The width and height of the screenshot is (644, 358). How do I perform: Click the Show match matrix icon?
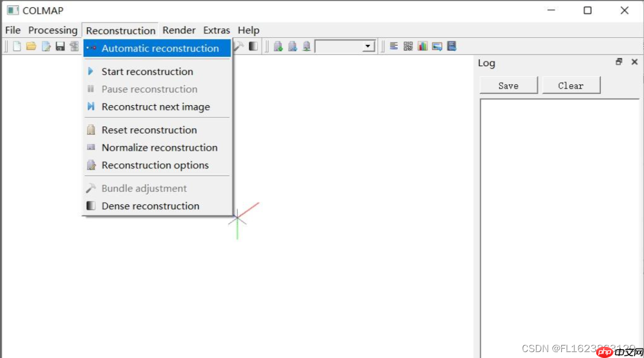coord(408,46)
